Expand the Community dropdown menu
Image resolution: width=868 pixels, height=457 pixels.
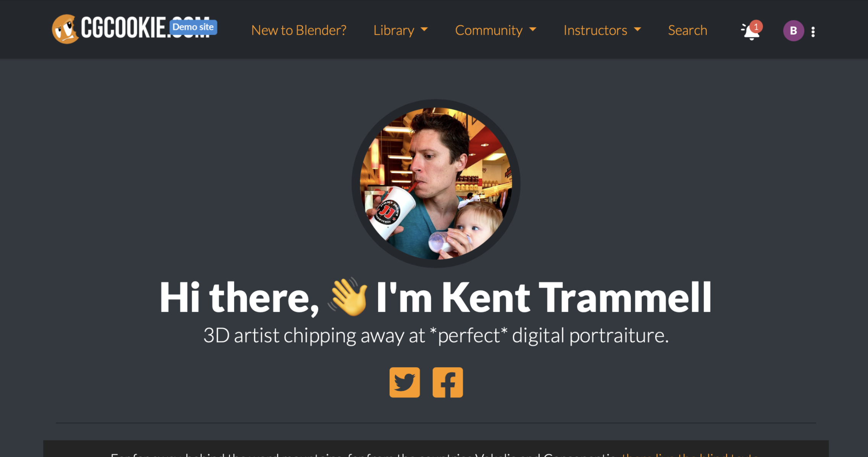(x=496, y=30)
